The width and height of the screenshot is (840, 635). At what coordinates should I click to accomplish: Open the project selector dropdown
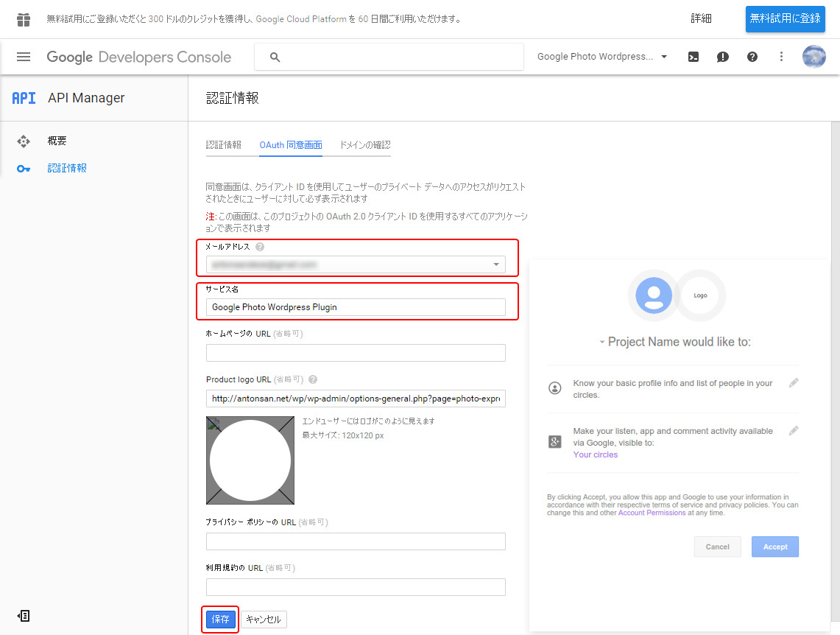(x=602, y=56)
